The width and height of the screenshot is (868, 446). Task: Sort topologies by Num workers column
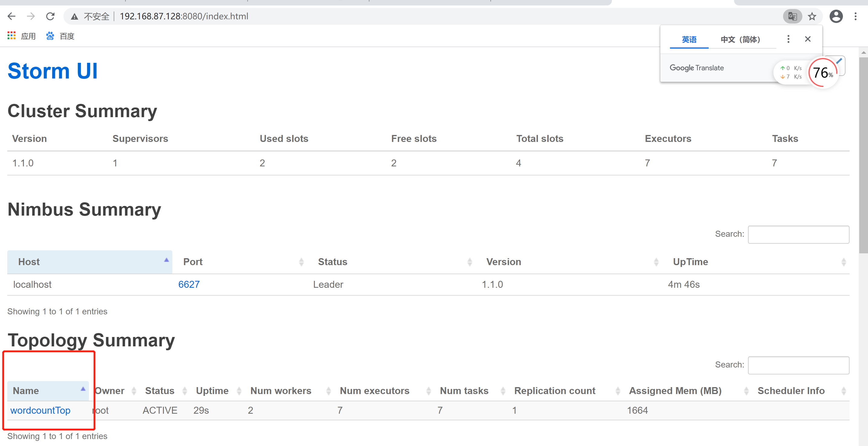pos(281,391)
